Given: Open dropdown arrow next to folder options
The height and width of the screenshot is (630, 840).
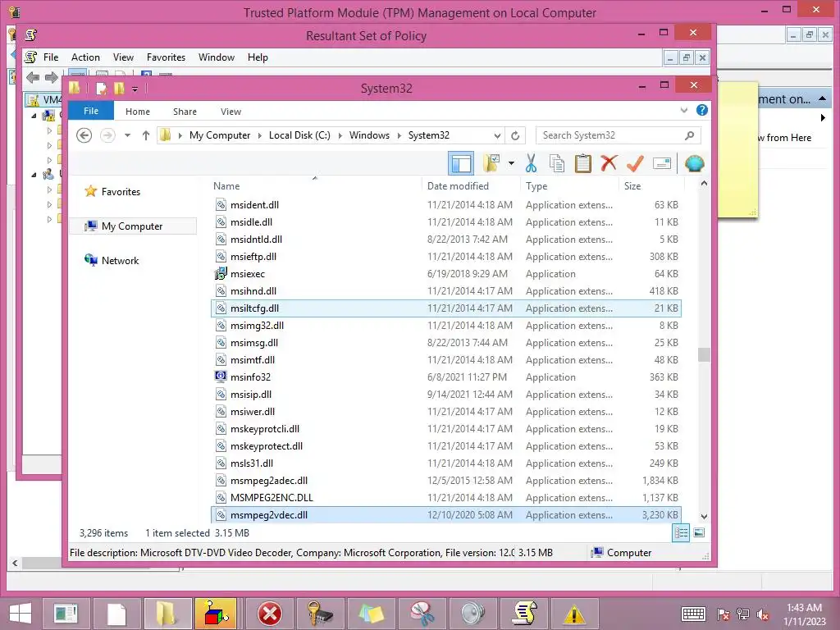Looking at the screenshot, I should tap(512, 163).
